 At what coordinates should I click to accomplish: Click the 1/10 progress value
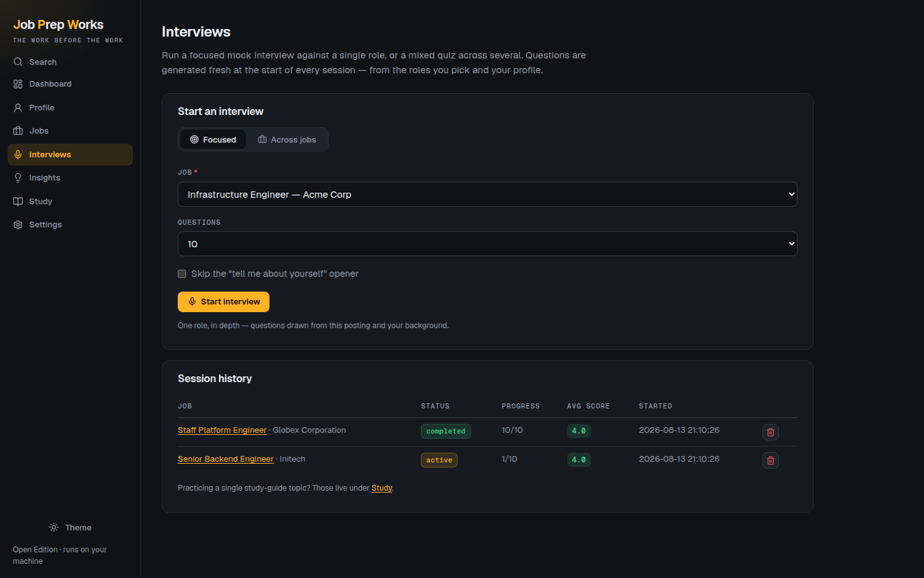509,459
